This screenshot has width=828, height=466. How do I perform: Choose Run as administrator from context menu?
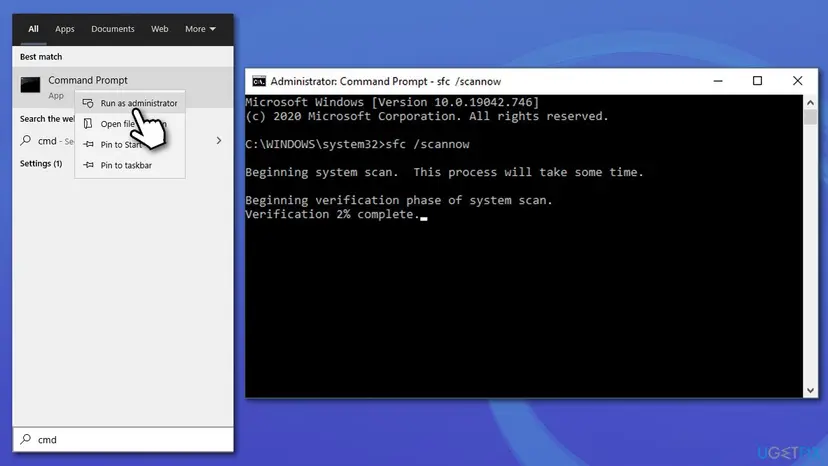[130, 103]
